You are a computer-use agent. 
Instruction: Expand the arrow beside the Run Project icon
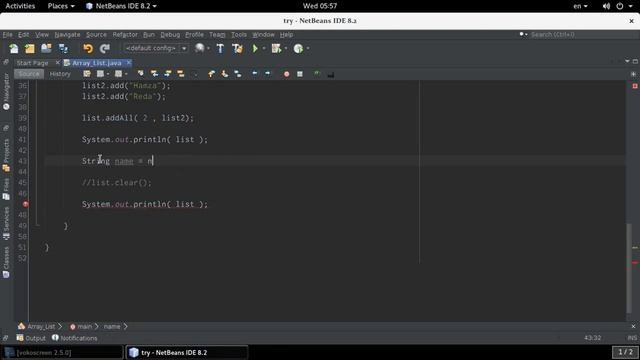264,49
